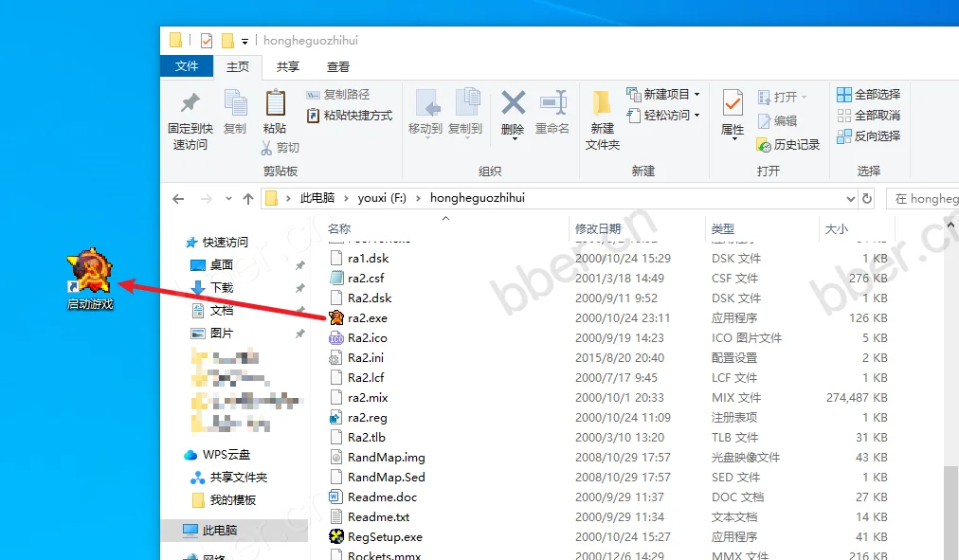Viewport: 959px width, 560px height.
Task: Click 全部选择 in the ribbon
Action: pyautogui.click(x=868, y=94)
